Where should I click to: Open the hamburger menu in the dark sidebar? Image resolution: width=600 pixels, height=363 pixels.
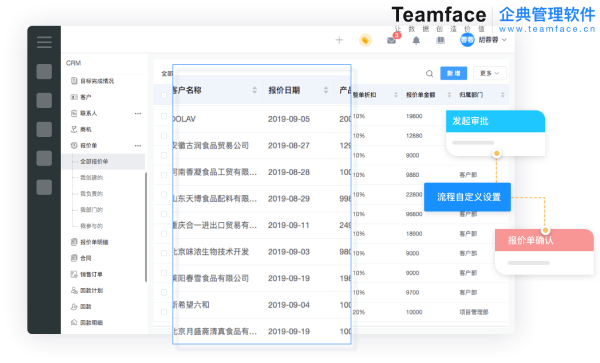(x=44, y=42)
